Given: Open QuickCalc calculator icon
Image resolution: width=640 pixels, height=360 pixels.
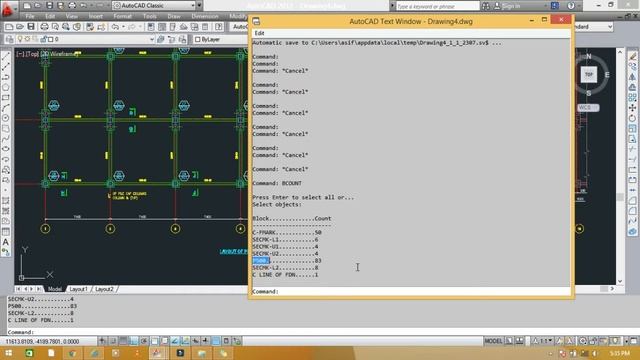Looking at the screenshot, I should click(205, 27).
